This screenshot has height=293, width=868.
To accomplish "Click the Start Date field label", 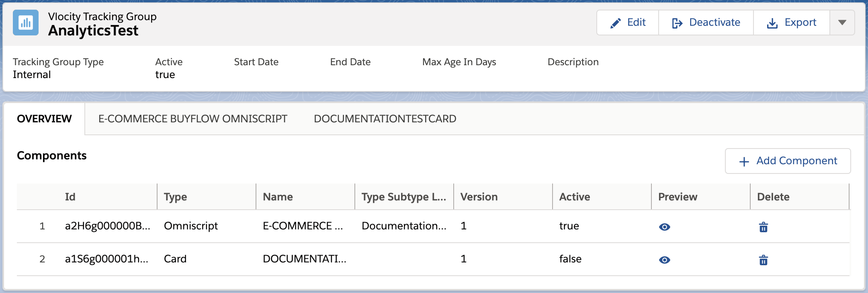I will click(x=256, y=62).
